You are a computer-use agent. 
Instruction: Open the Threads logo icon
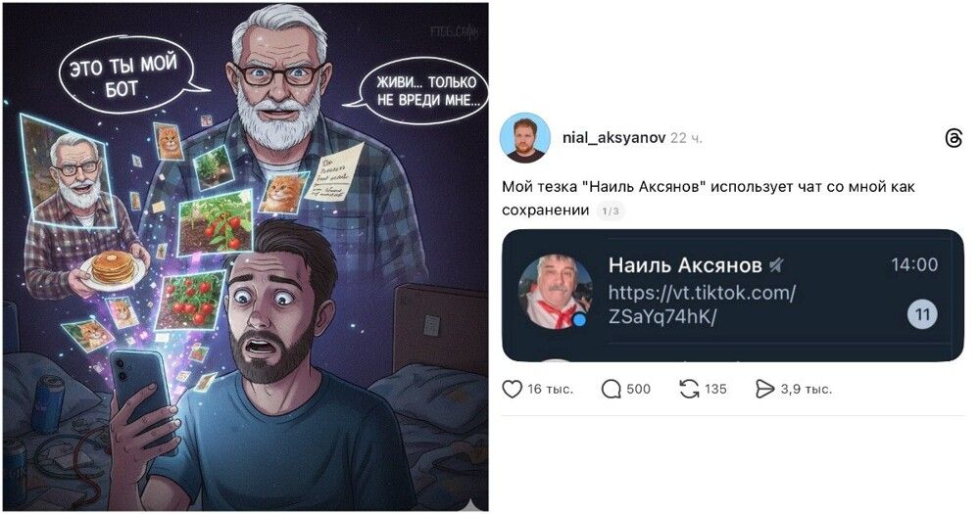[x=954, y=138]
